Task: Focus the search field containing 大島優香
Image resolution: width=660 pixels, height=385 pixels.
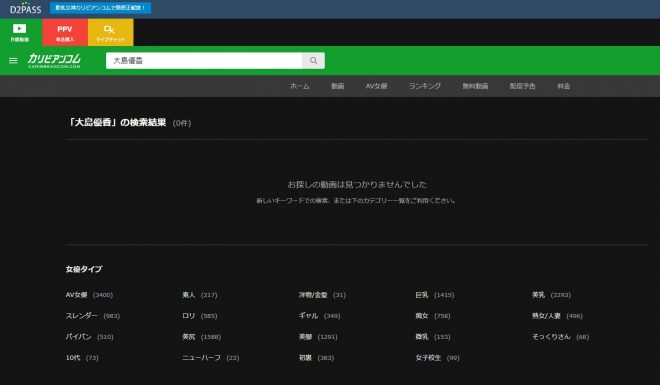Action: tap(204, 61)
